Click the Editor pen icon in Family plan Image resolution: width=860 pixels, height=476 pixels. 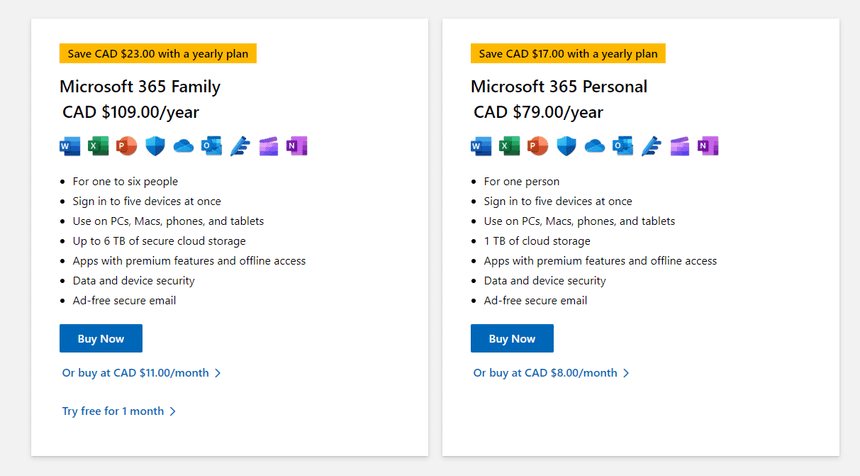click(240, 146)
